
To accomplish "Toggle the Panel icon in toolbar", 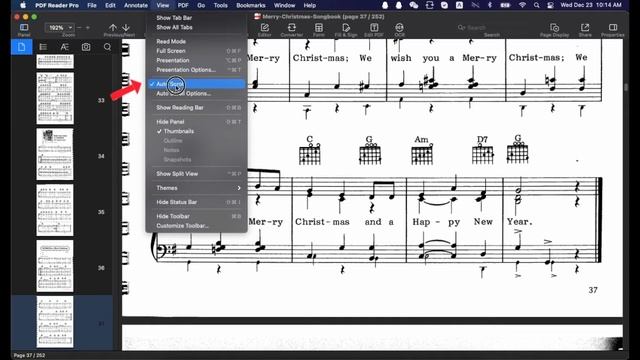I will pos(24,27).
